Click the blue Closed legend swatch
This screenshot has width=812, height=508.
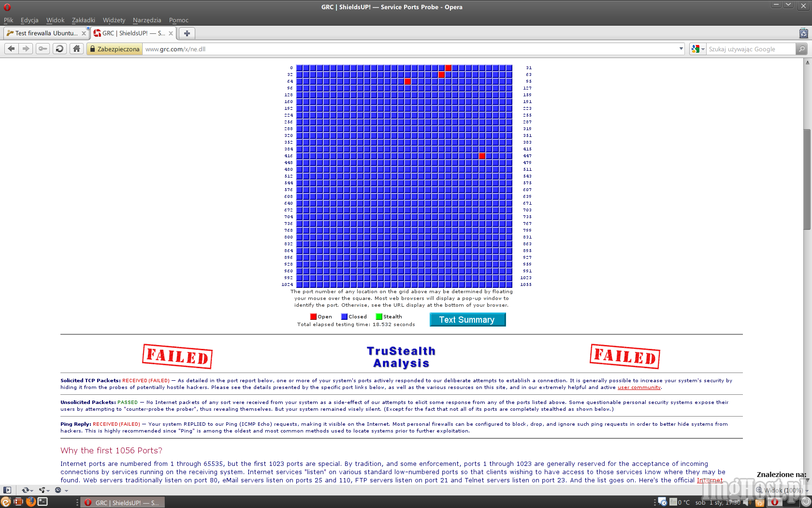pos(344,316)
